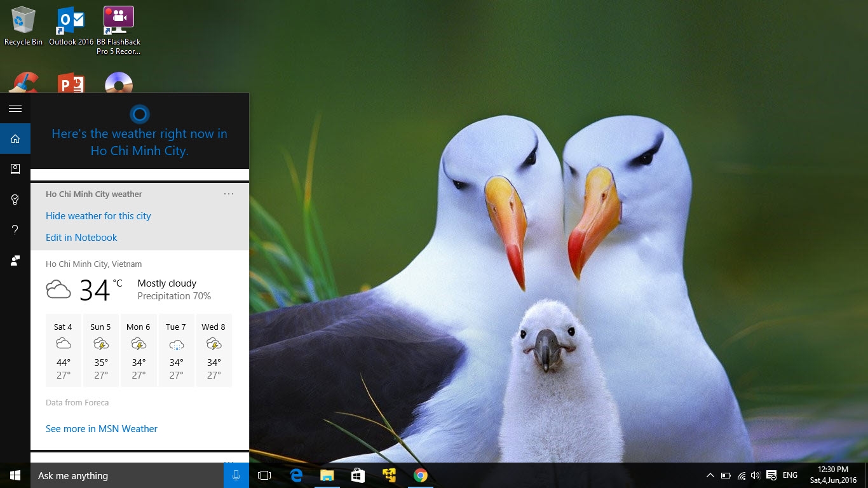Show hidden system tray icons
868x488 pixels.
710,475
